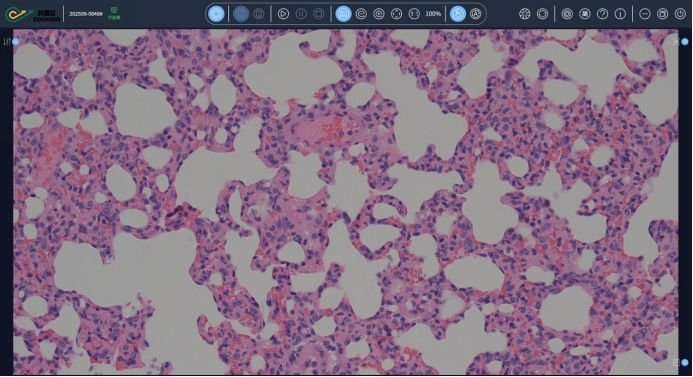Click the aperture wheel icon
This screenshot has height=377, width=693.
pyautogui.click(x=525, y=14)
